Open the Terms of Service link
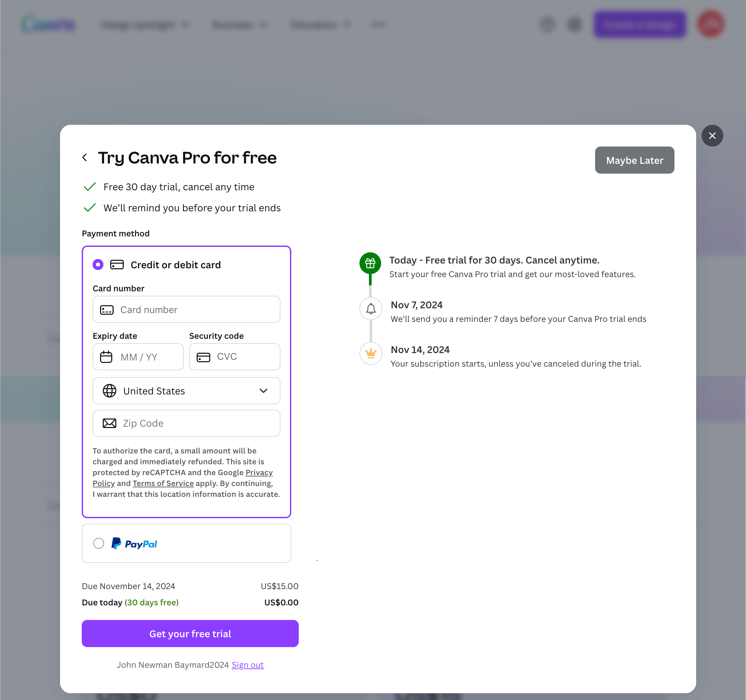This screenshot has width=746, height=700. click(x=163, y=483)
